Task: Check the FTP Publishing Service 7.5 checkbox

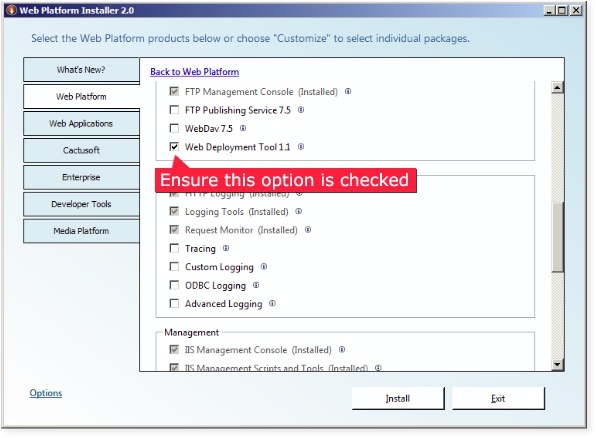Action: (174, 110)
